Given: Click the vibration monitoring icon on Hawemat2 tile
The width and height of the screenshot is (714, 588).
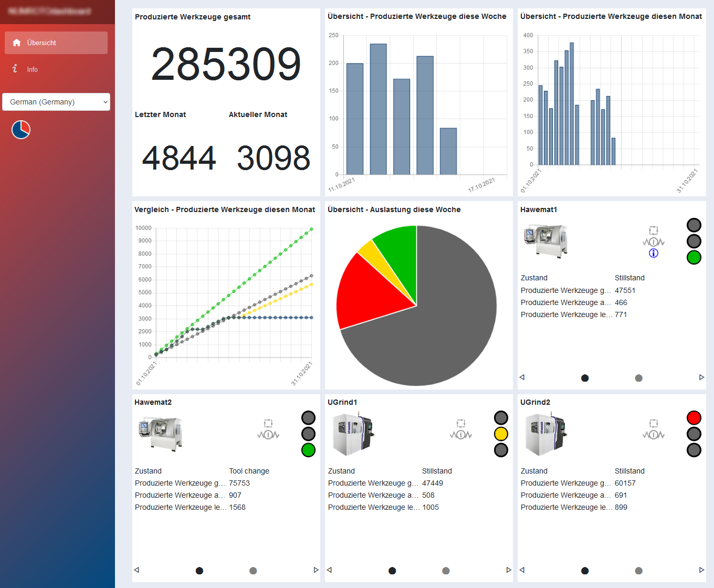Looking at the screenshot, I should pyautogui.click(x=268, y=434).
